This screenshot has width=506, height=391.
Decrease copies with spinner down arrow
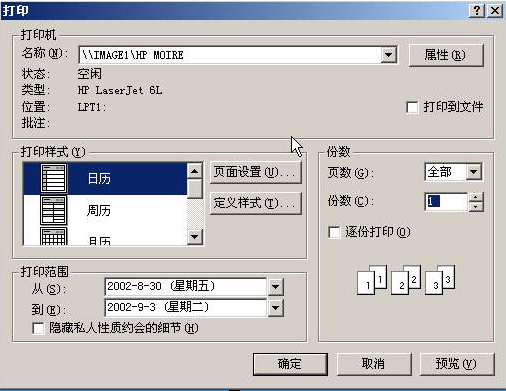[x=476, y=206]
